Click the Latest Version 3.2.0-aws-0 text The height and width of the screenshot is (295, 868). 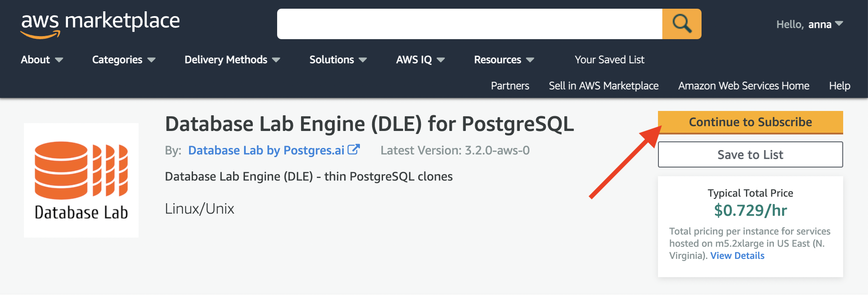coord(455,150)
